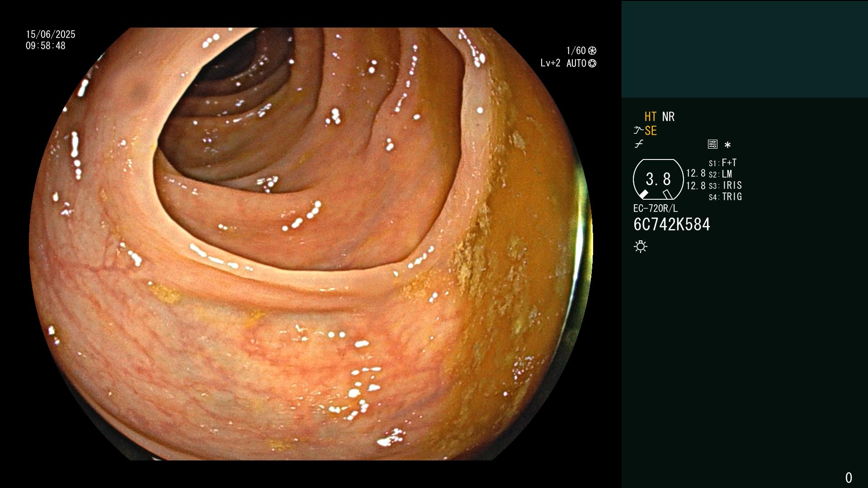This screenshot has height=488, width=868.
Task: Click the Lv+2 brightness level
Action: [x=550, y=63]
